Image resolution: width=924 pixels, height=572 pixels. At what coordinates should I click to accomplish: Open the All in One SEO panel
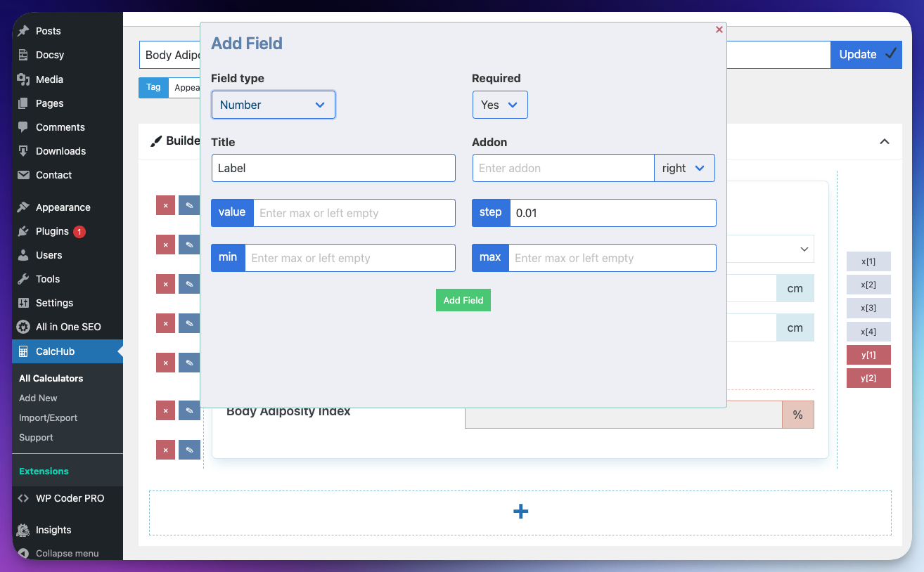pos(67,326)
